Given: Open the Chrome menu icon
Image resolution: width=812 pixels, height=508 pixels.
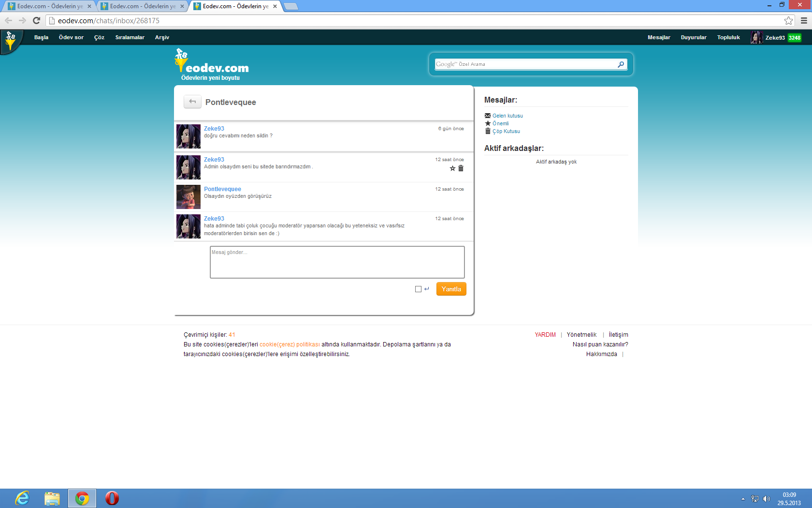Looking at the screenshot, I should (804, 20).
